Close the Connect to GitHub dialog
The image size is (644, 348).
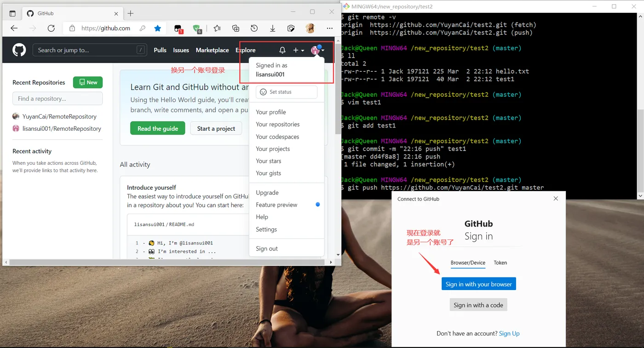[556, 198]
